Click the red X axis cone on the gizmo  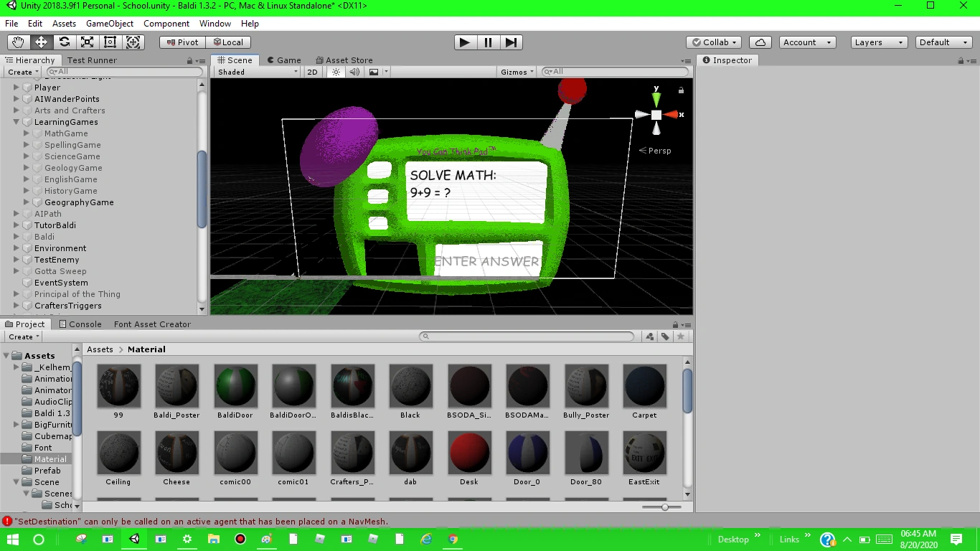(672, 115)
